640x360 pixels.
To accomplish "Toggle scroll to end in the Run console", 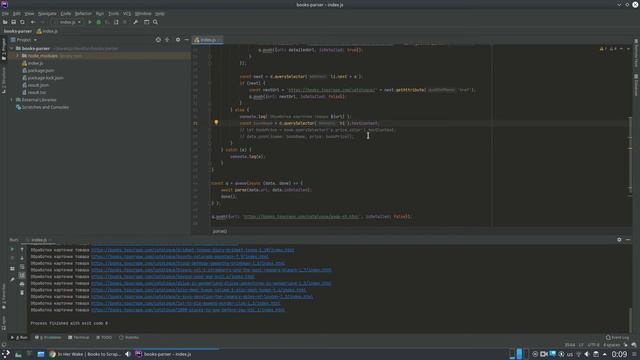I will tap(22, 276).
